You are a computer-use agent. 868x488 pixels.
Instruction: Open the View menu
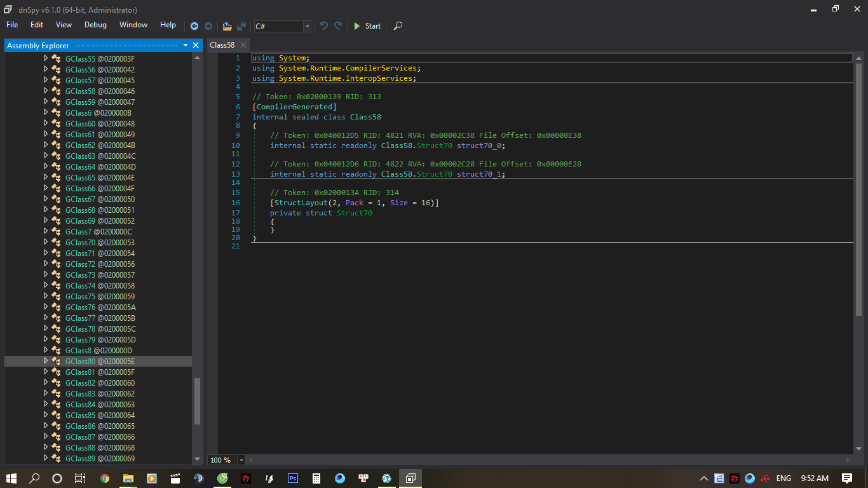64,25
